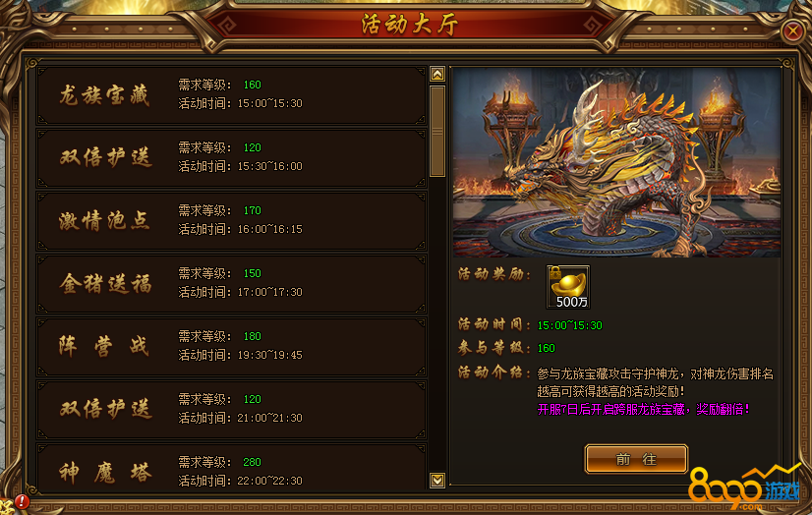Click the 活动介绍 description text
The width and height of the screenshot is (812, 515).
pyautogui.click(x=655, y=382)
